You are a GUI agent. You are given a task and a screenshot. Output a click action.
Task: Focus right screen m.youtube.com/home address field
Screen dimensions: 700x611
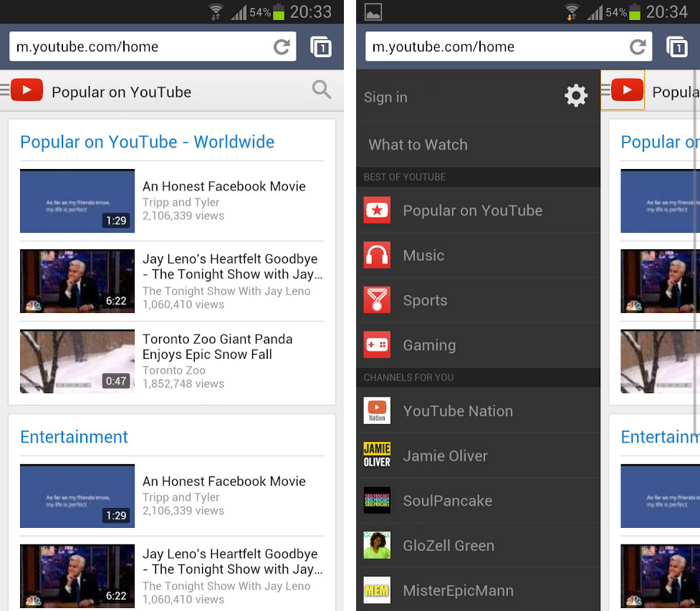click(x=509, y=47)
